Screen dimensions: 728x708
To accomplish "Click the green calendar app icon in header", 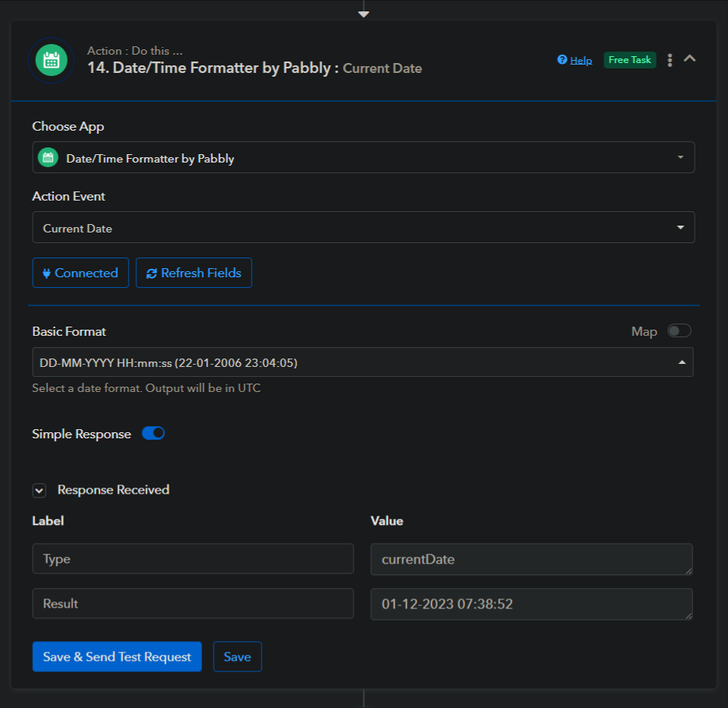I will click(x=52, y=60).
